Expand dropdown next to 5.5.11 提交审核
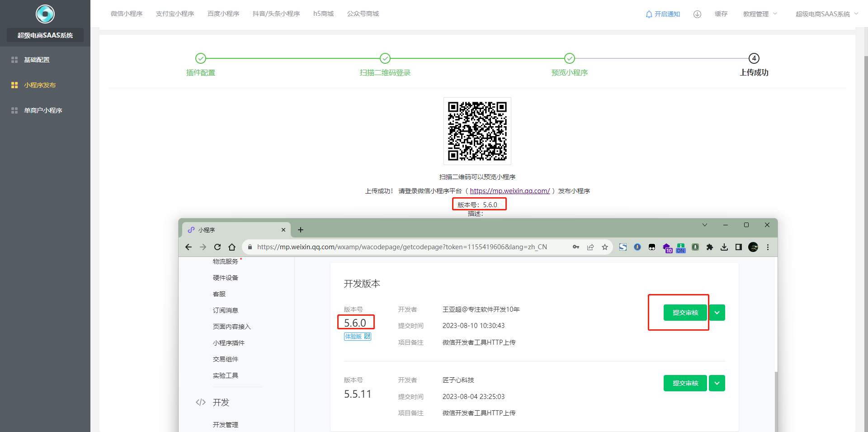868x432 pixels. click(x=717, y=383)
